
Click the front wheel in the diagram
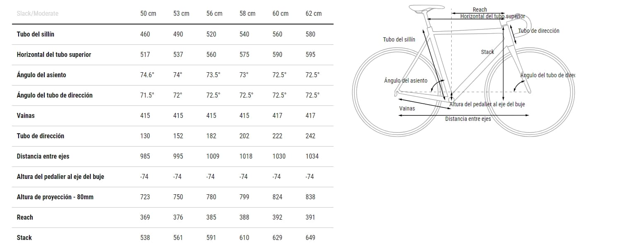click(530, 91)
